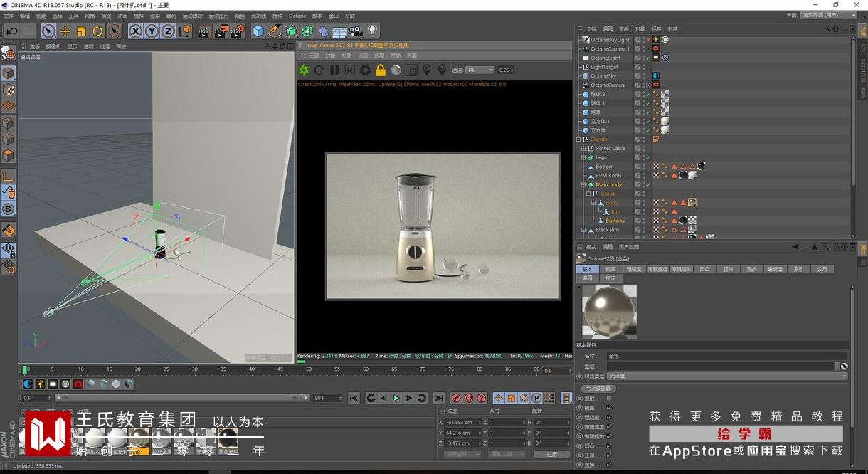Click the Undo arrow icon
The height and width of the screenshot is (474, 868).
pos(12,31)
